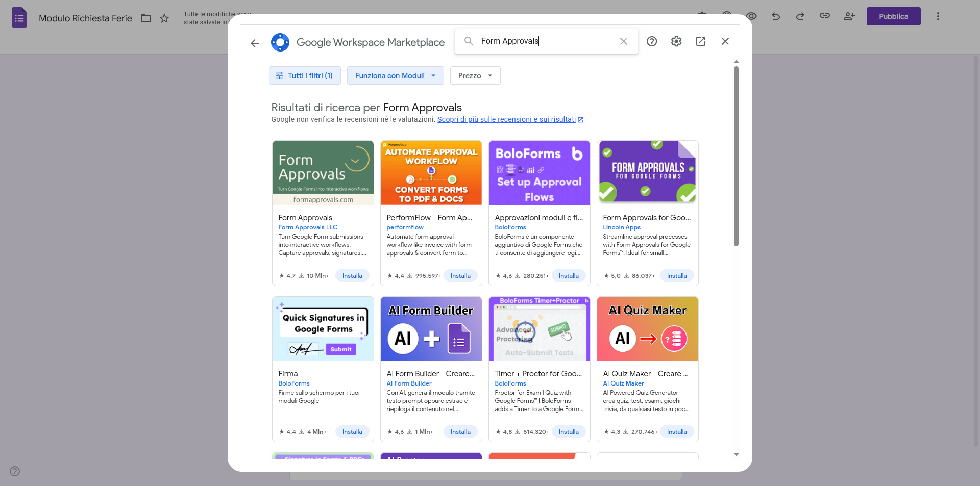Open the Funziona con Moduli dropdown
Image resolution: width=980 pixels, height=486 pixels.
(x=395, y=75)
